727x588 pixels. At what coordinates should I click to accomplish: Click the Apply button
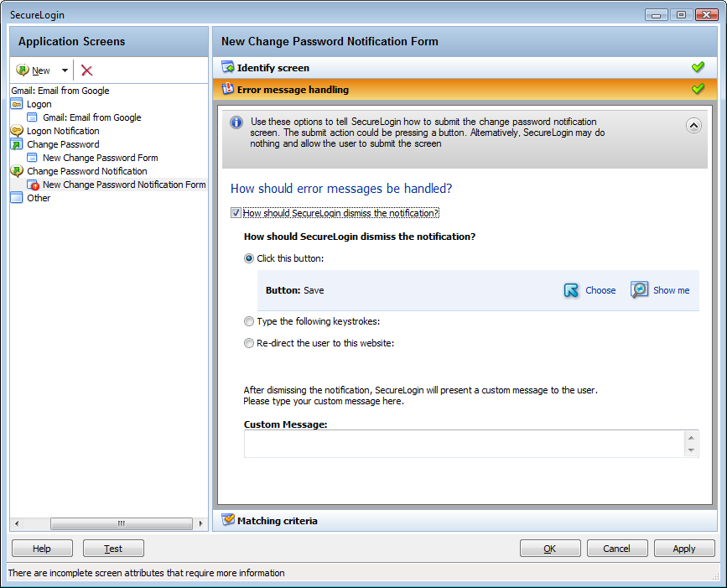click(x=684, y=549)
